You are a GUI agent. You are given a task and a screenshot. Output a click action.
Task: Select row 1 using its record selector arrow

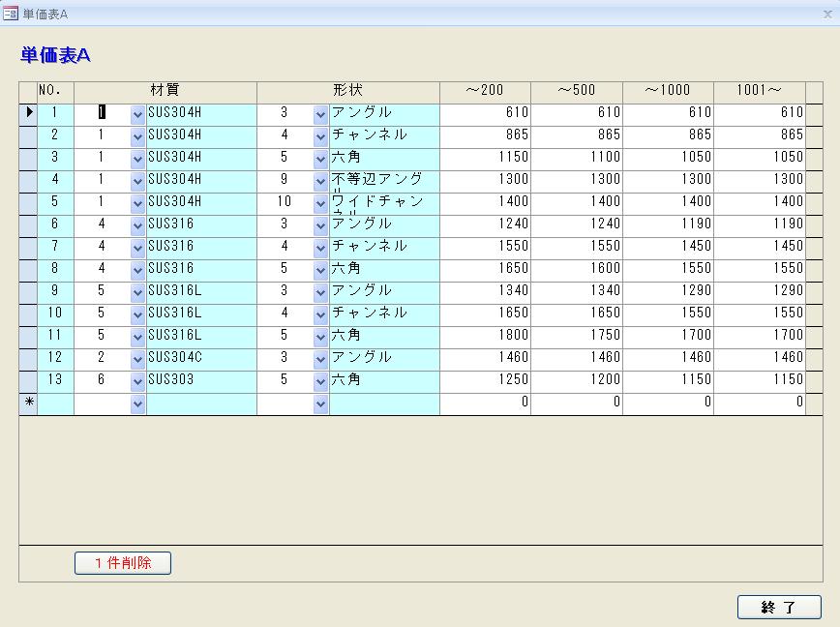(28, 113)
